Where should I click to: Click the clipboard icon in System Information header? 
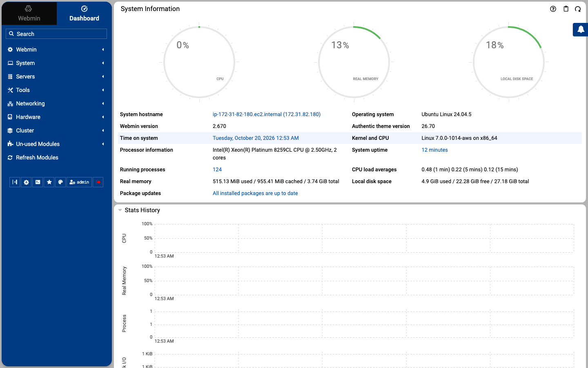click(x=566, y=9)
